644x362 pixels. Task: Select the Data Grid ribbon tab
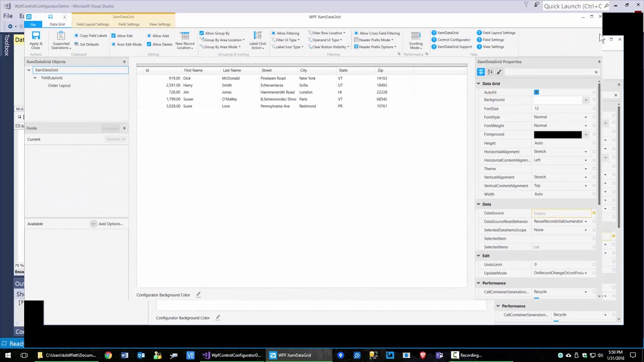pos(57,24)
